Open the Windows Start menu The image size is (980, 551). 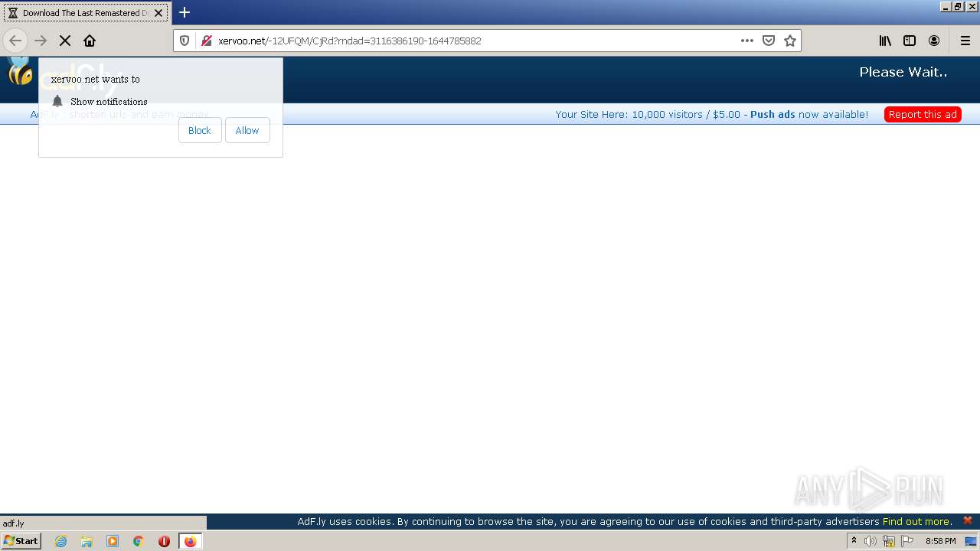[21, 541]
